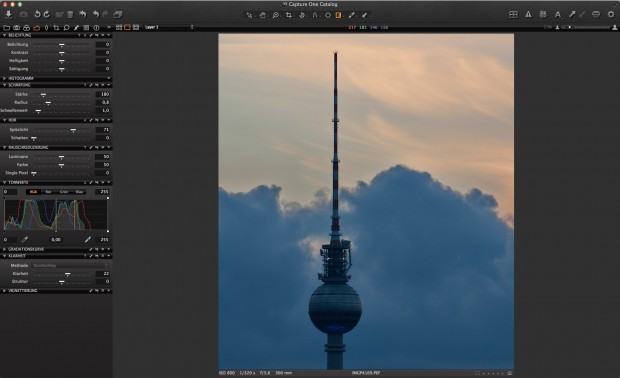Select the Apply adjustments brush tool

point(365,15)
